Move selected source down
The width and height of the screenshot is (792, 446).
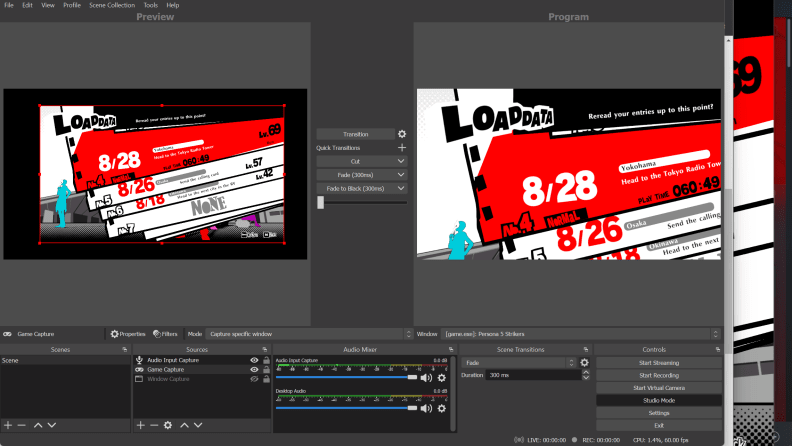tap(198, 425)
